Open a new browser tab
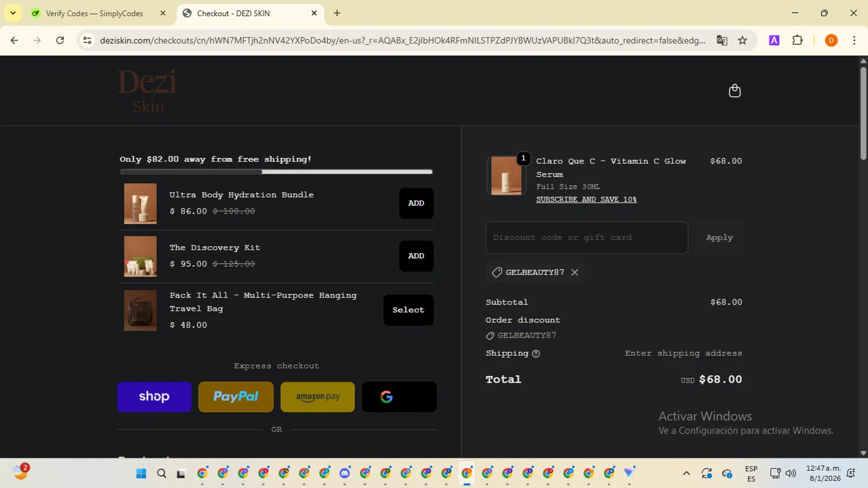 tap(337, 13)
